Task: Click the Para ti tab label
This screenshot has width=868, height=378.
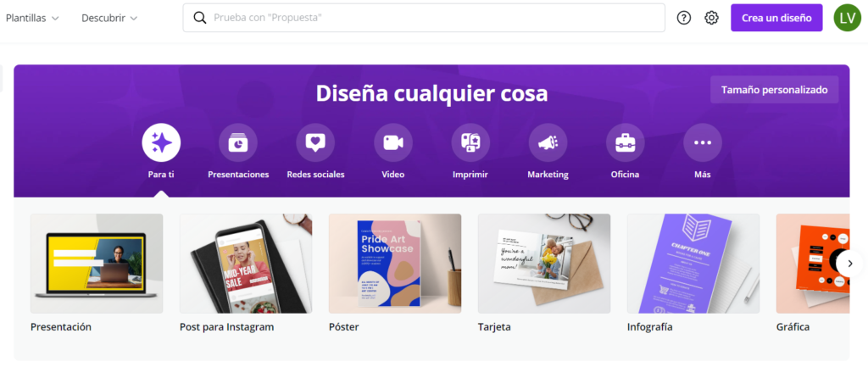Action: (161, 175)
